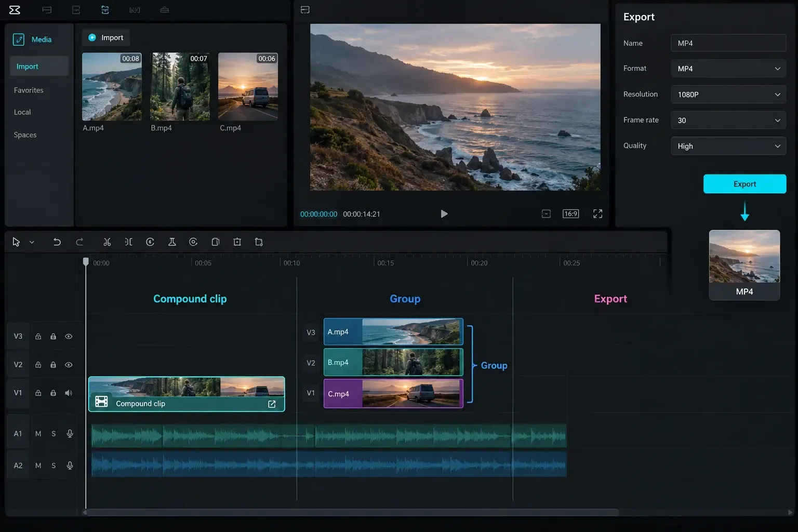Click the flask icon in timeline toolbar

[172, 242]
